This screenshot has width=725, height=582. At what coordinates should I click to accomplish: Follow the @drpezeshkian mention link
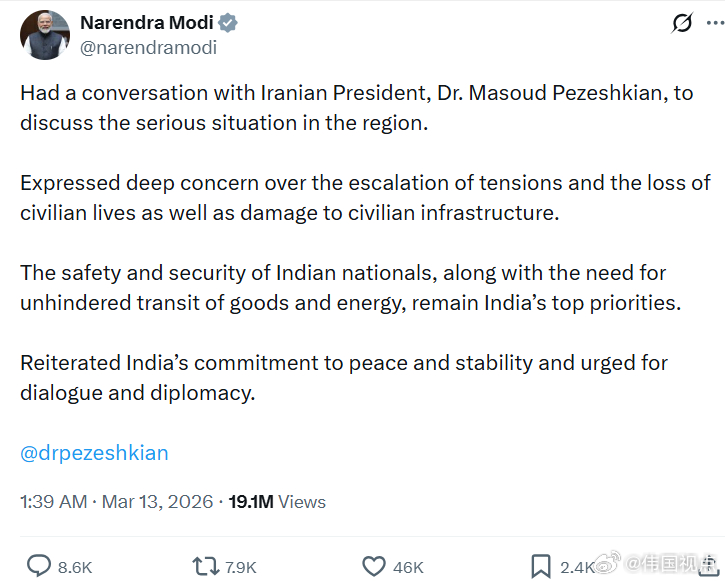click(x=94, y=452)
